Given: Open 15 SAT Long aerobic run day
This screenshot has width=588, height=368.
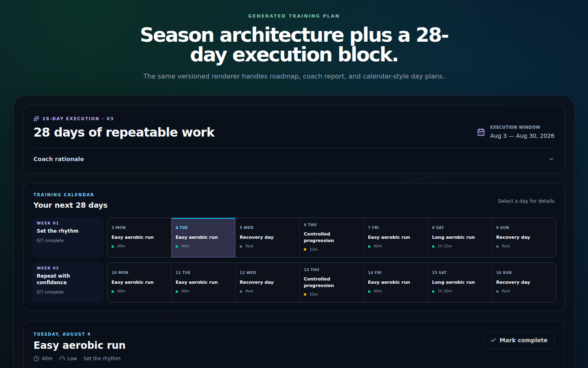Looking at the screenshot, I should click(x=460, y=283).
